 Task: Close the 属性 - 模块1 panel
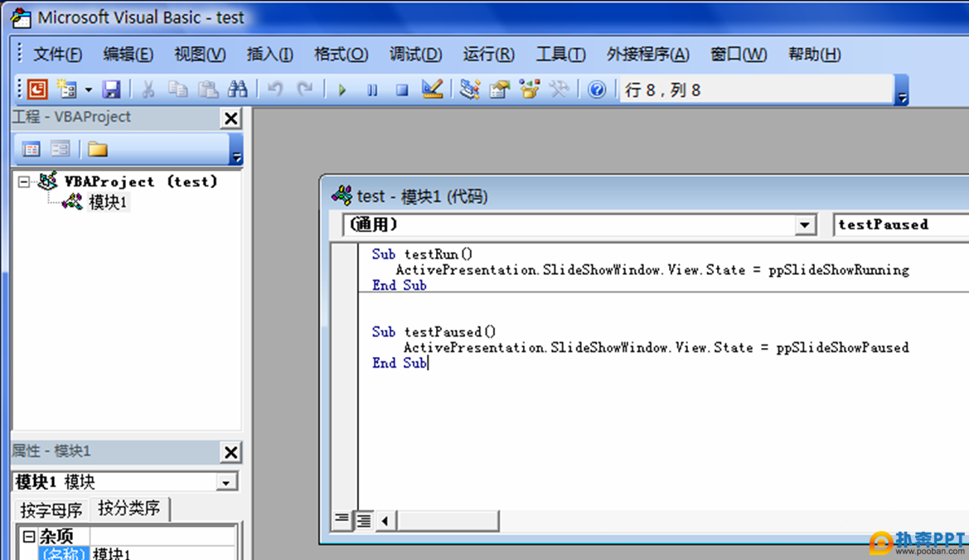231,452
